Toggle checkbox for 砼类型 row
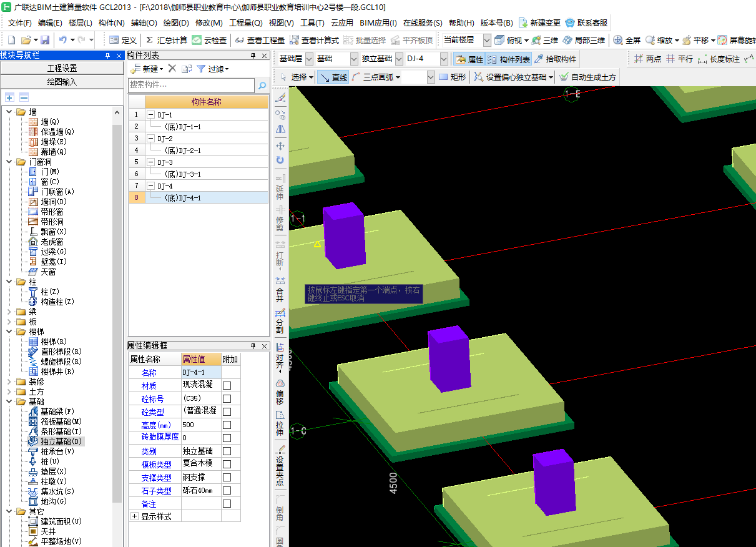 click(x=227, y=412)
